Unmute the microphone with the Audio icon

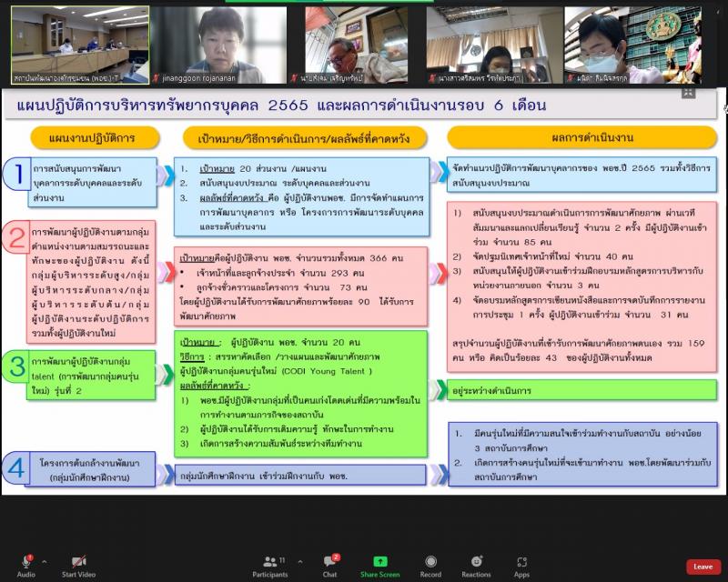tap(26, 562)
